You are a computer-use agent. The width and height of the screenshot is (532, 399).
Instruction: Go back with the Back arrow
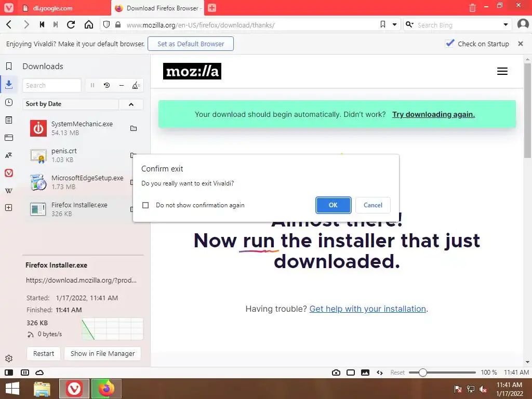(x=9, y=24)
